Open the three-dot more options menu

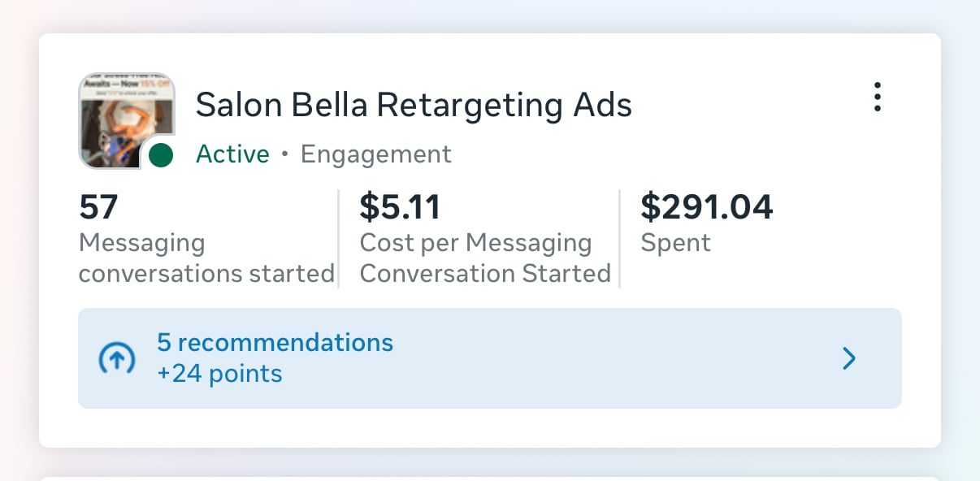click(877, 97)
